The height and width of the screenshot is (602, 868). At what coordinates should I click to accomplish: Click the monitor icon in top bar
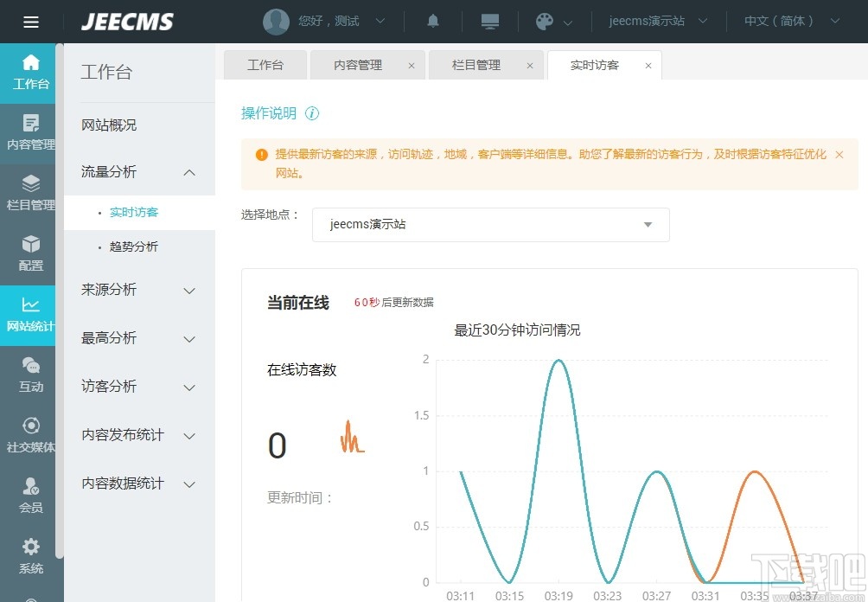point(489,21)
